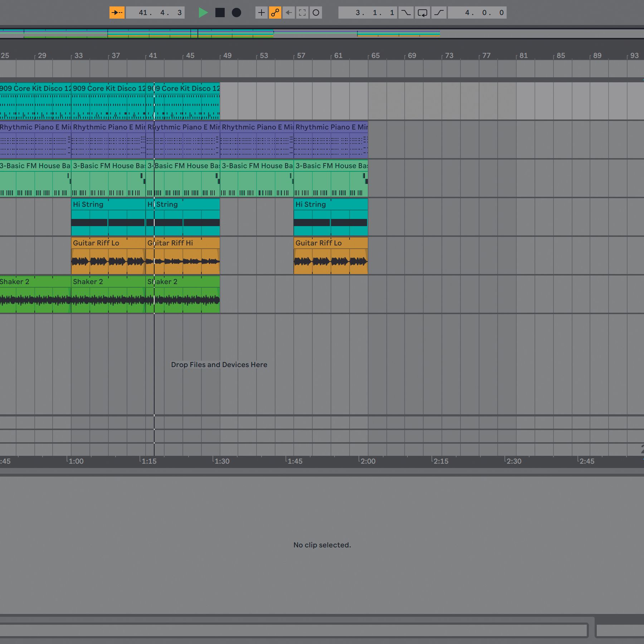Disable the Automation Arm button

click(x=275, y=13)
